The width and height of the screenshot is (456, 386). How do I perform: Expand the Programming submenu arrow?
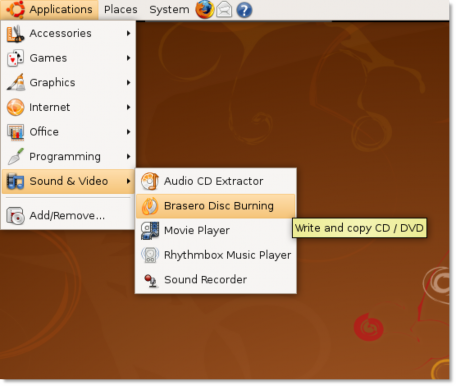(x=128, y=156)
